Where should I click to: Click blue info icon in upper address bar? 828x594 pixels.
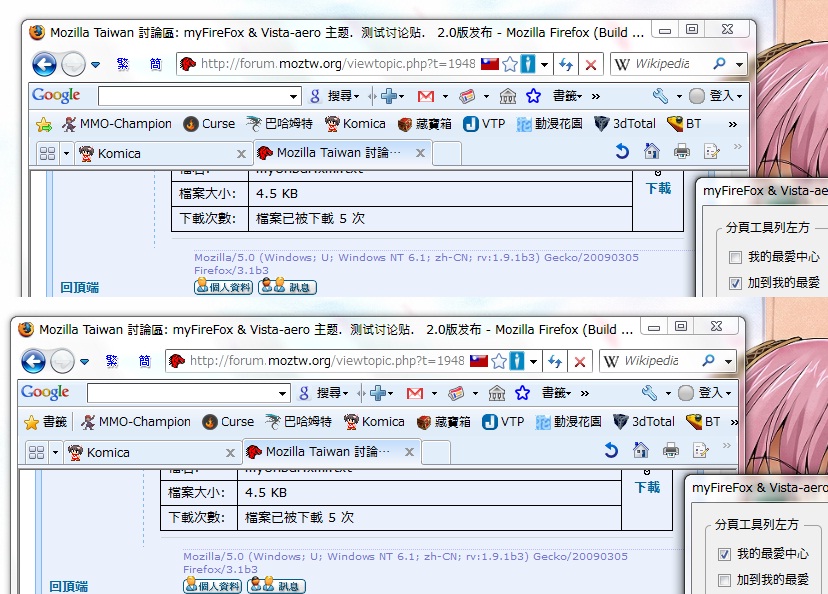[528, 64]
